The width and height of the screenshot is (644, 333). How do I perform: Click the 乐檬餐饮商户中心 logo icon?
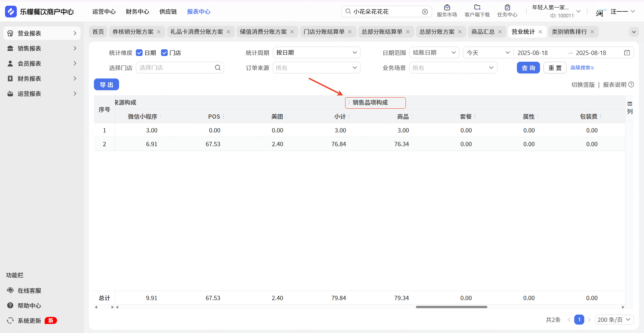click(x=11, y=11)
